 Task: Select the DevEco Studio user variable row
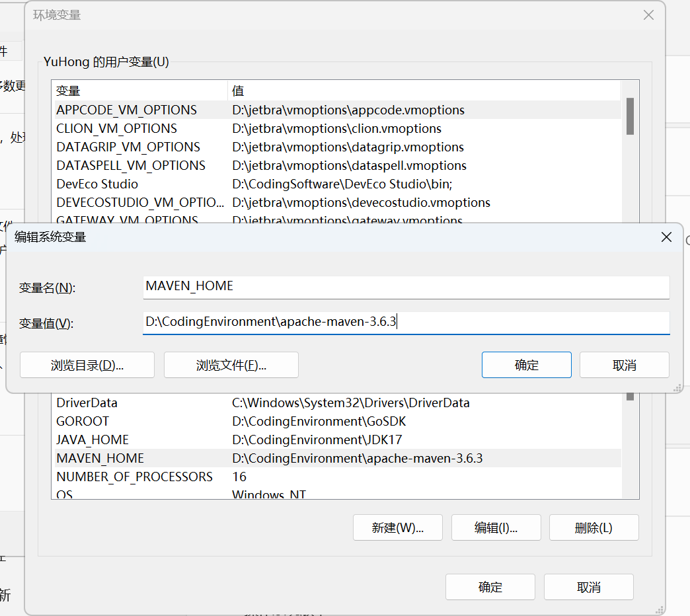[x=338, y=184]
